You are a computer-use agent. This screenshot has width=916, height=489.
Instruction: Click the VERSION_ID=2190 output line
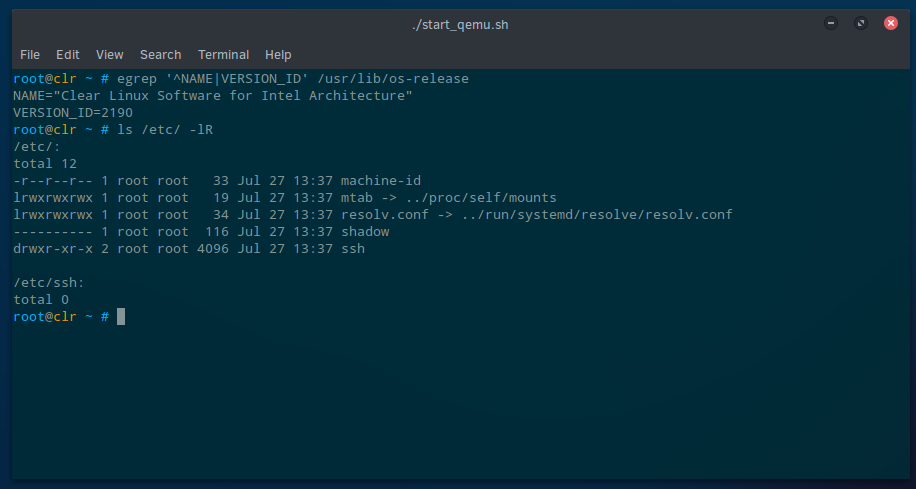[73, 113]
